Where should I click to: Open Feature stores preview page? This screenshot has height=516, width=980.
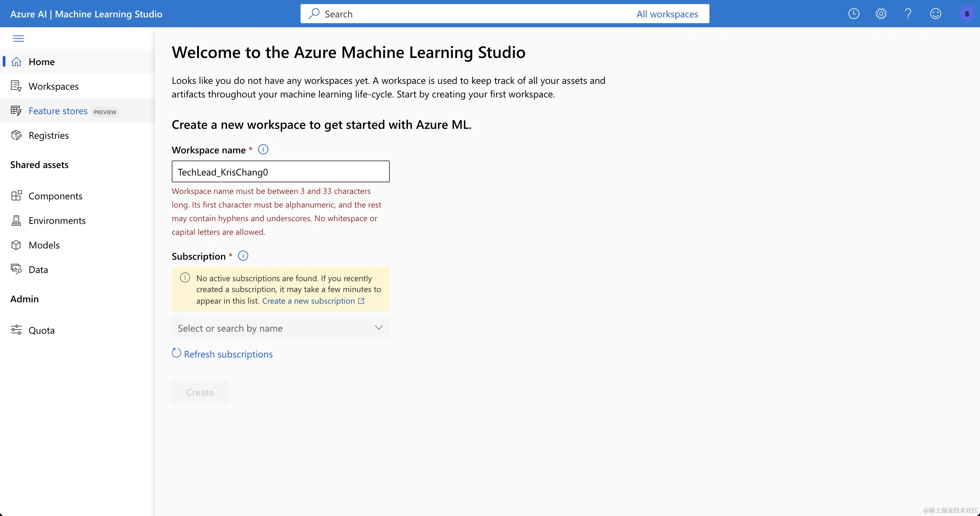tap(58, 111)
